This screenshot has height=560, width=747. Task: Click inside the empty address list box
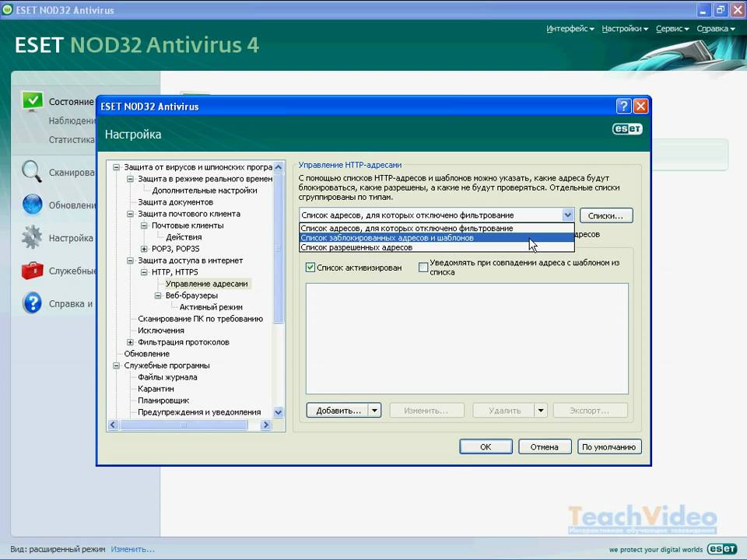tap(467, 338)
